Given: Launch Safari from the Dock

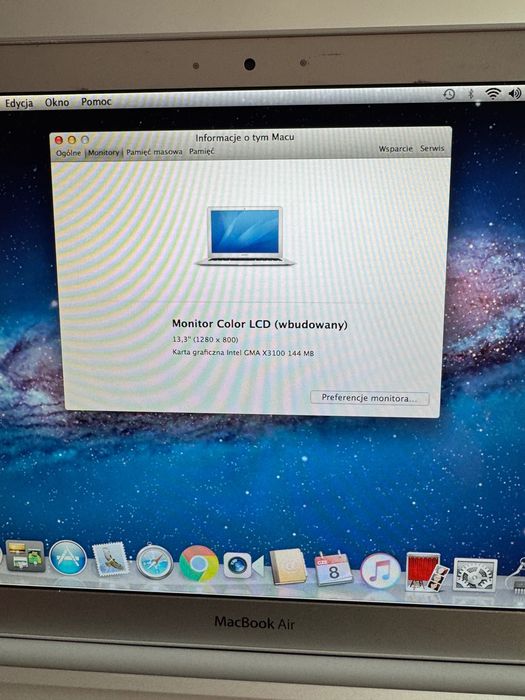Looking at the screenshot, I should pyautogui.click(x=154, y=562).
